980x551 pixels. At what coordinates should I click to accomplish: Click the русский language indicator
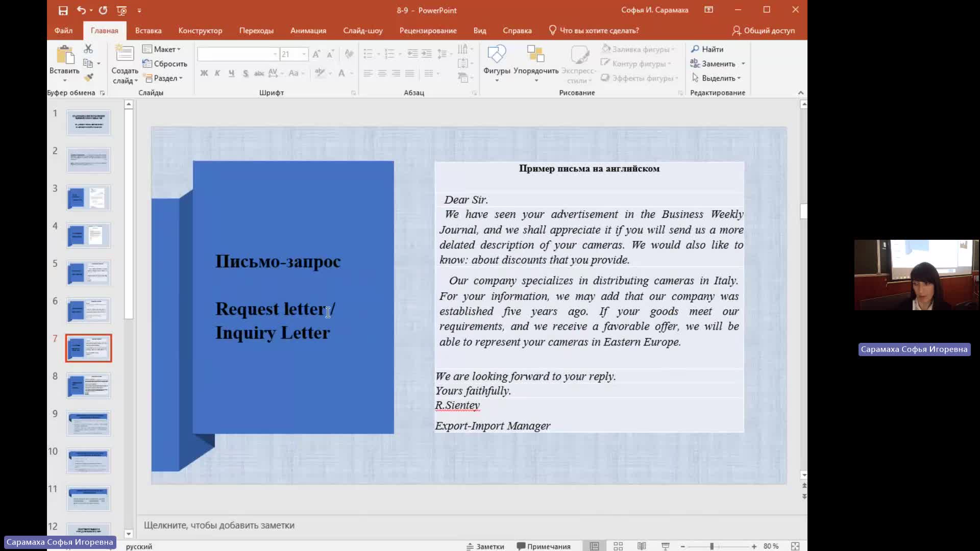[x=139, y=546]
